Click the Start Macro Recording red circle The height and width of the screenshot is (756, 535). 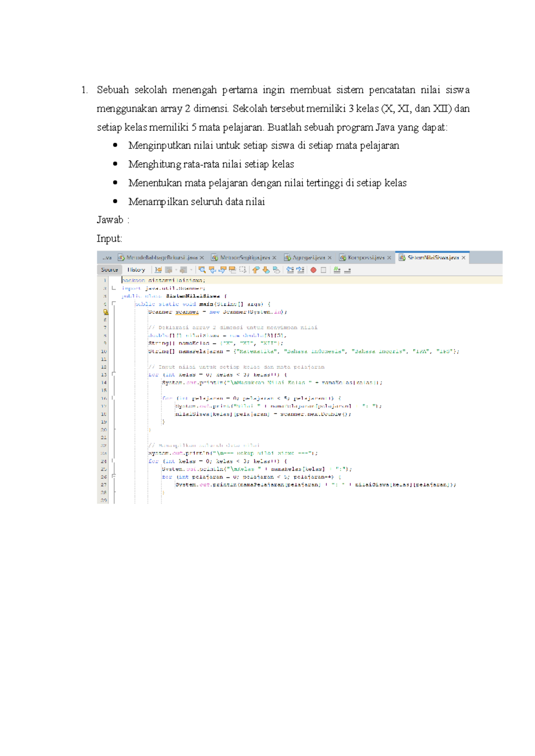tap(313, 270)
